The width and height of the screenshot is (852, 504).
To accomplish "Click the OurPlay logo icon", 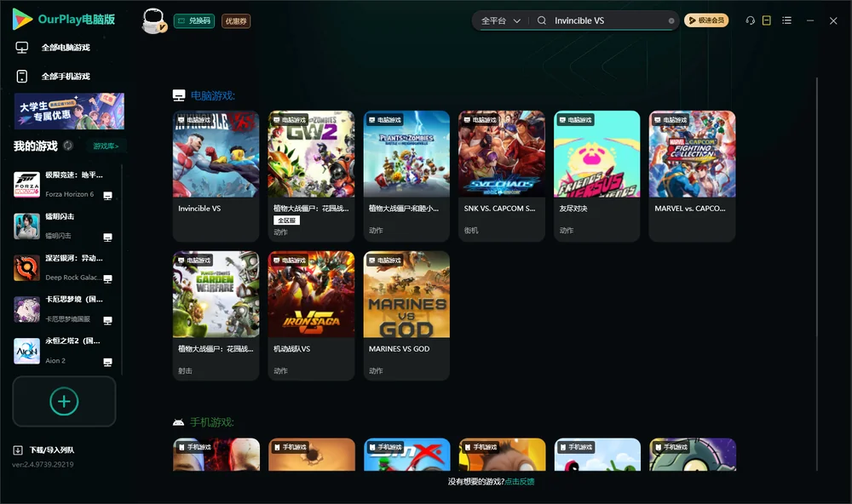I will (x=22, y=19).
